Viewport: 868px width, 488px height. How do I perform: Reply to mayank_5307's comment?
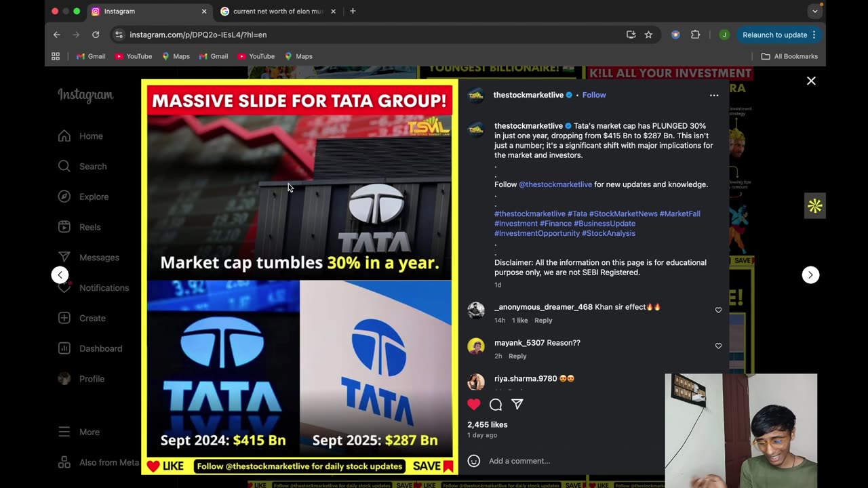tap(517, 356)
